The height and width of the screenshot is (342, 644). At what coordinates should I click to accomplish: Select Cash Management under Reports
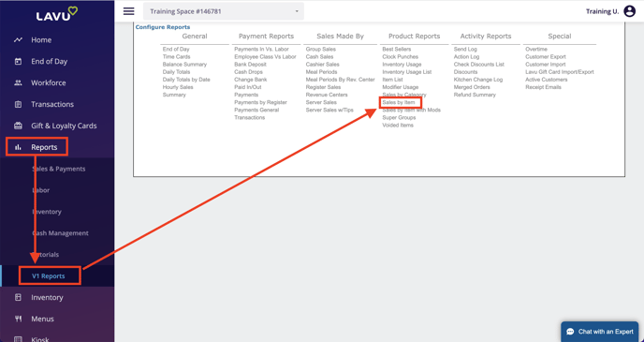(60, 233)
